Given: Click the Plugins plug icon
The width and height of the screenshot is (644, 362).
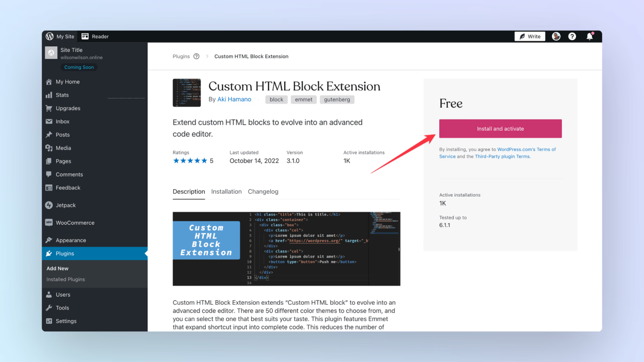Looking at the screenshot, I should pos(49,253).
